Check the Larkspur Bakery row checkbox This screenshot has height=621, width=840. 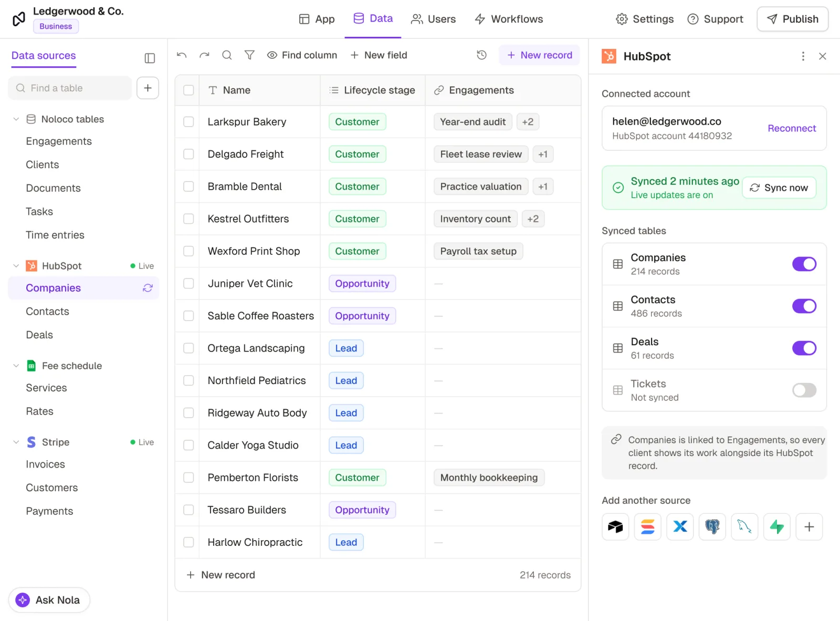[x=188, y=122]
